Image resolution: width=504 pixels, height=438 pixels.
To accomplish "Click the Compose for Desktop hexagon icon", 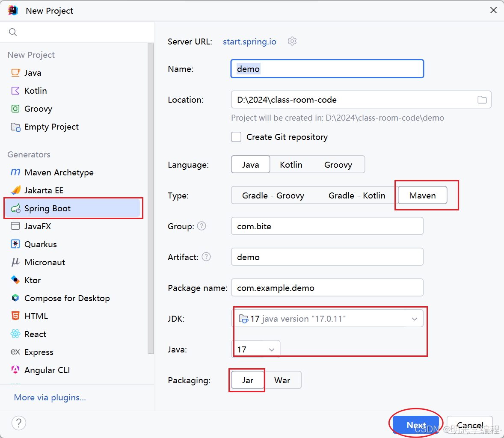I will click(x=15, y=298).
